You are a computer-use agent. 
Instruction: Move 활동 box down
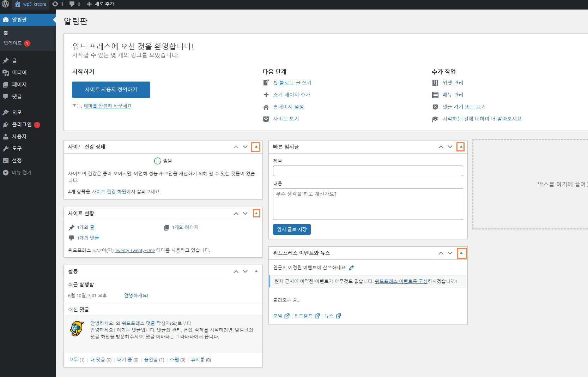click(245, 271)
